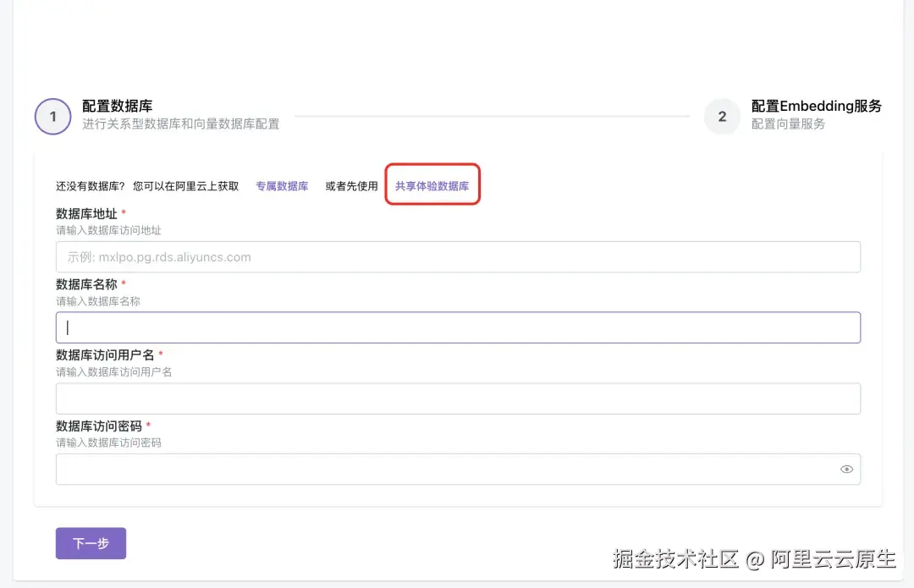Focus the 数据库名称 input field
The height and width of the screenshot is (588, 914).
click(x=458, y=327)
